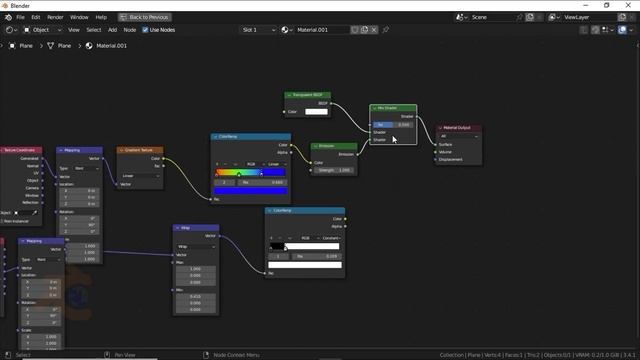This screenshot has height=360, width=640.
Task: Collapse the Emission node
Action: click(x=315, y=146)
